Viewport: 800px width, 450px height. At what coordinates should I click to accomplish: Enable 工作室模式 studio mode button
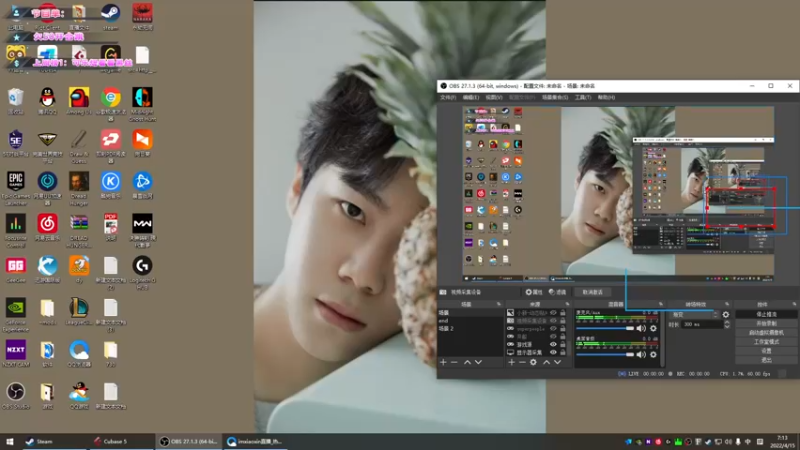[766, 342]
